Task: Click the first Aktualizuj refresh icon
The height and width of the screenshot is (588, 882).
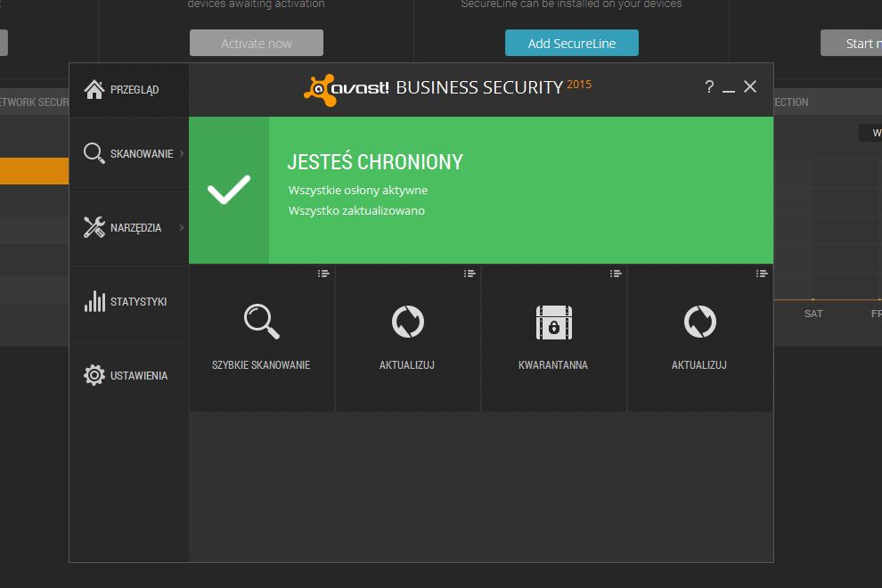Action: coord(408,322)
